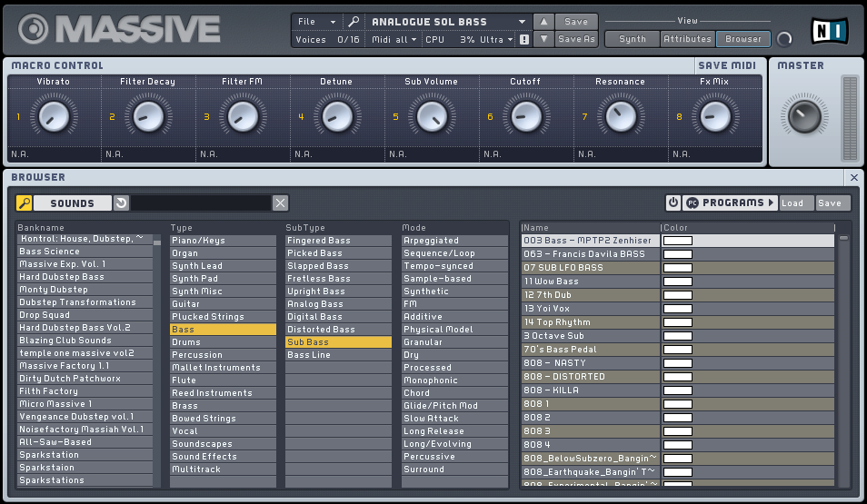The image size is (867, 504).
Task: Click the Load programs button
Action: tap(796, 203)
